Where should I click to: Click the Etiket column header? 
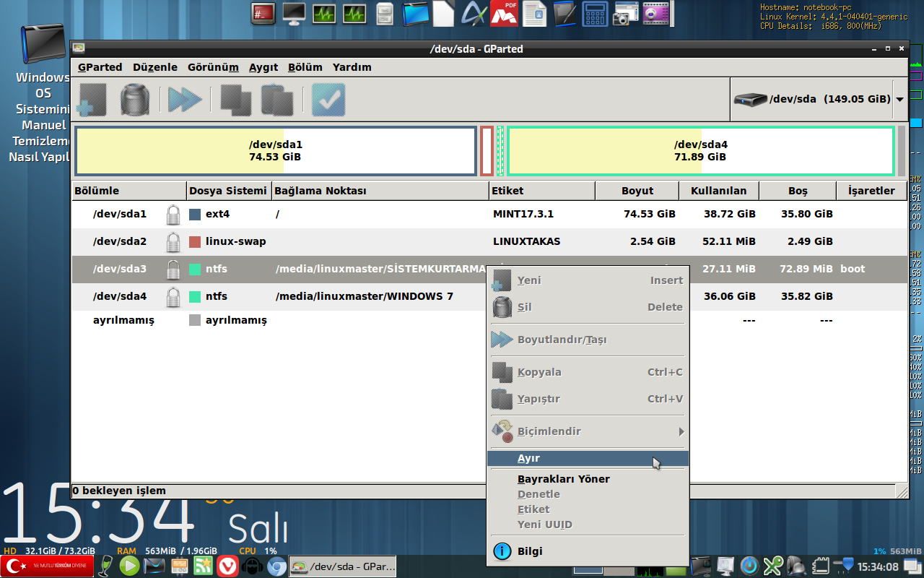tap(542, 191)
